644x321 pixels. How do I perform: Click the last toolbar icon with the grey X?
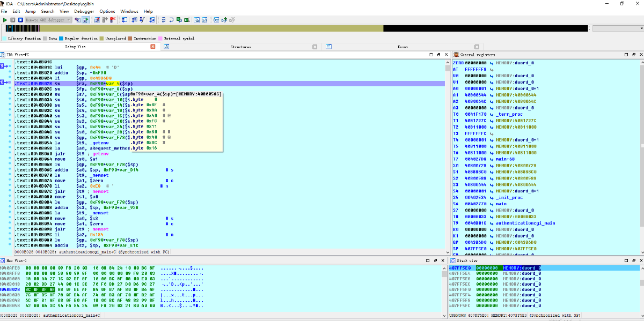231,20
